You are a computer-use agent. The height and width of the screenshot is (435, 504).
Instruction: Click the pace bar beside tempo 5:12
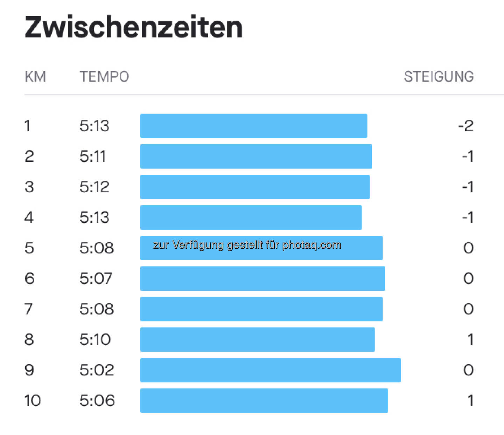pyautogui.click(x=255, y=187)
